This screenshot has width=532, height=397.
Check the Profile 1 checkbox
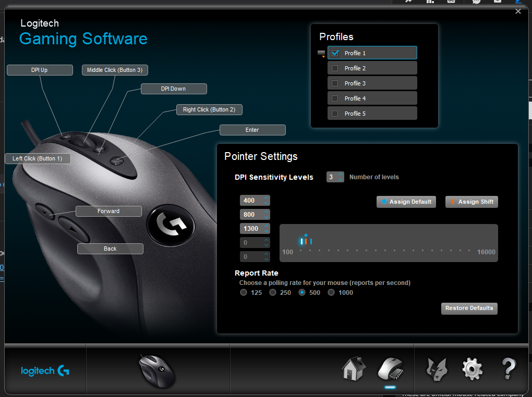(335, 53)
